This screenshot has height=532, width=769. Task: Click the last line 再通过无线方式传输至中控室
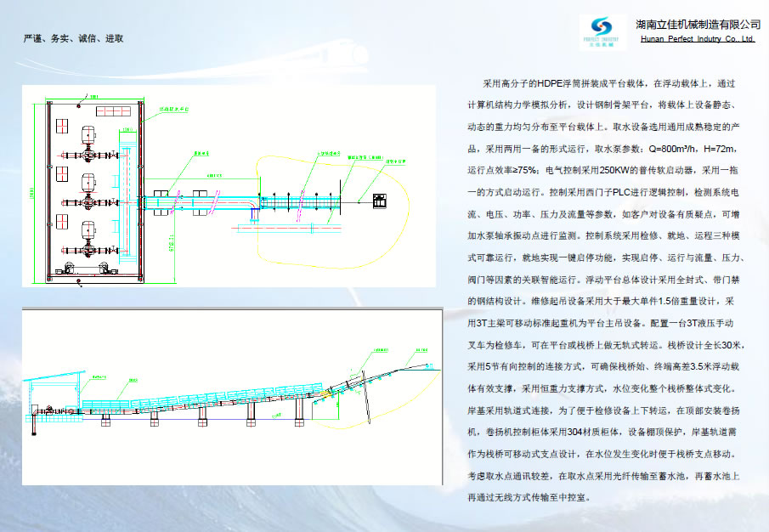(527, 498)
